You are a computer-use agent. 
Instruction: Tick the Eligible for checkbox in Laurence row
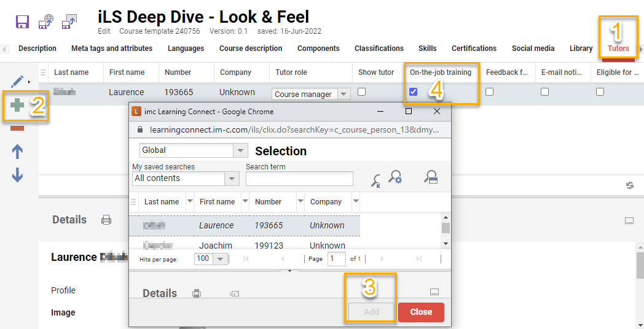click(x=600, y=92)
